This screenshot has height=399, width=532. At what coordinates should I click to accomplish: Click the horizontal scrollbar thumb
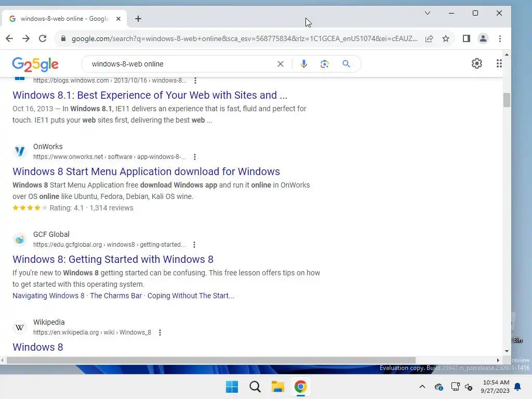coord(211,361)
